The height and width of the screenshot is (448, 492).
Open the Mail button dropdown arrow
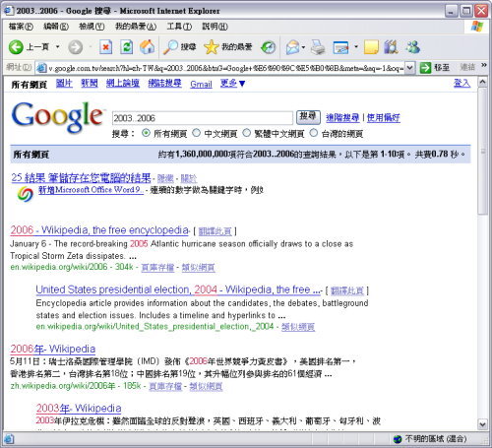(x=303, y=47)
